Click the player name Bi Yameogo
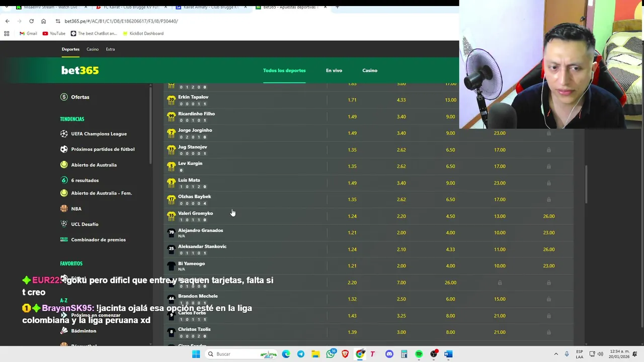Image resolution: width=644 pixels, height=362 pixels. click(x=191, y=263)
